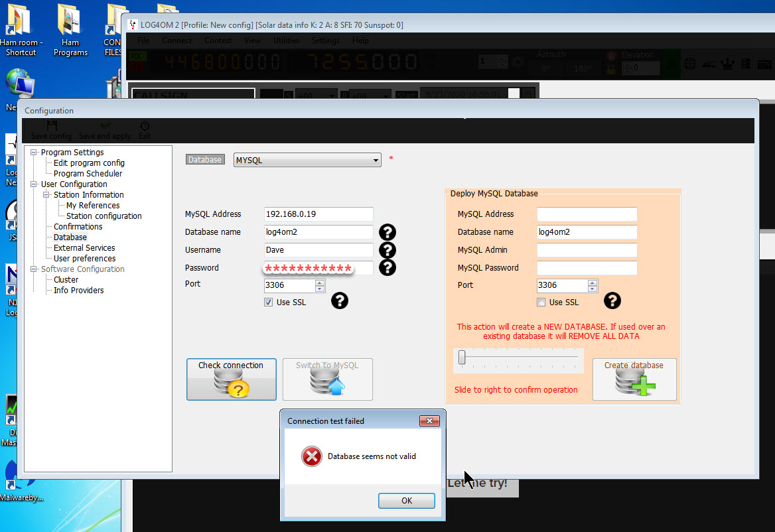Open the Database type dropdown showing MYSQL

307,160
